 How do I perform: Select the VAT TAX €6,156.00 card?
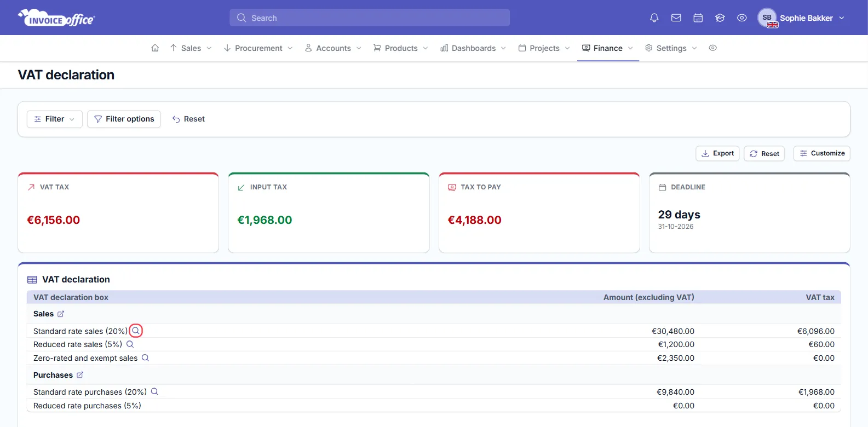click(x=118, y=213)
